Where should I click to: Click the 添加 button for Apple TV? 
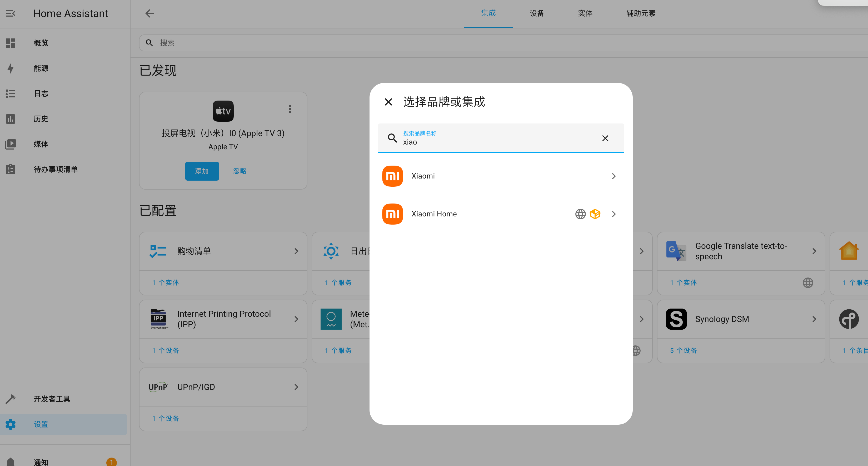click(x=202, y=171)
